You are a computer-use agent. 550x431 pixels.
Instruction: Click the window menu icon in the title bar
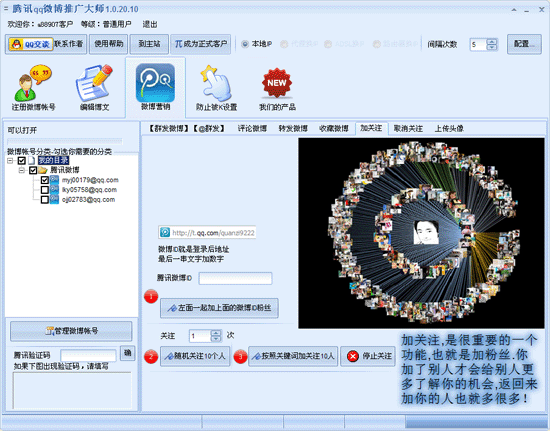(x=6, y=8)
